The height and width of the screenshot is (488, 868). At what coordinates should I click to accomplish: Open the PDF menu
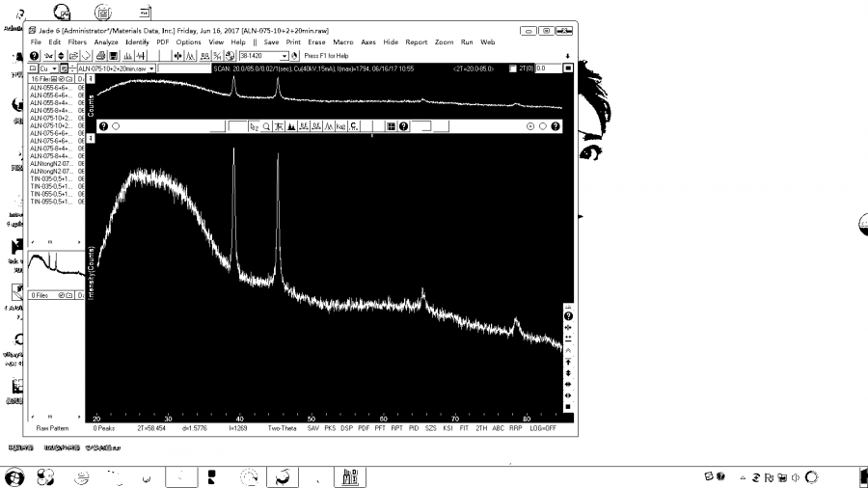(x=163, y=42)
